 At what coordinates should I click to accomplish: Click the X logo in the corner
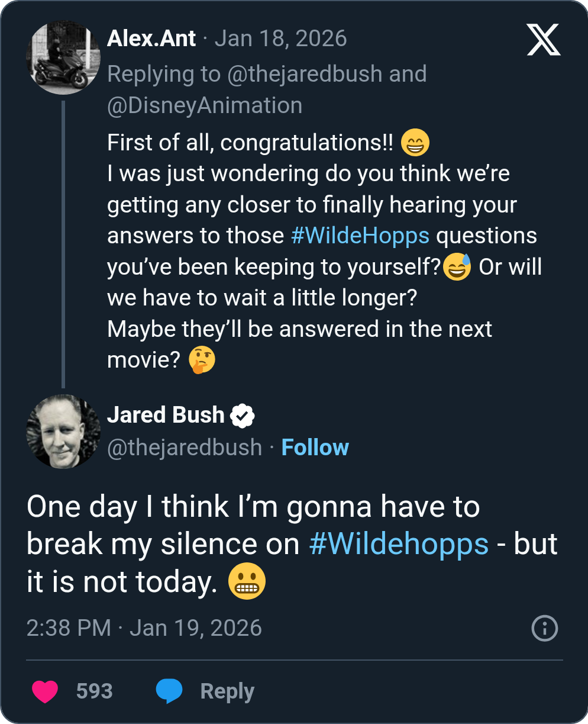pos(543,41)
